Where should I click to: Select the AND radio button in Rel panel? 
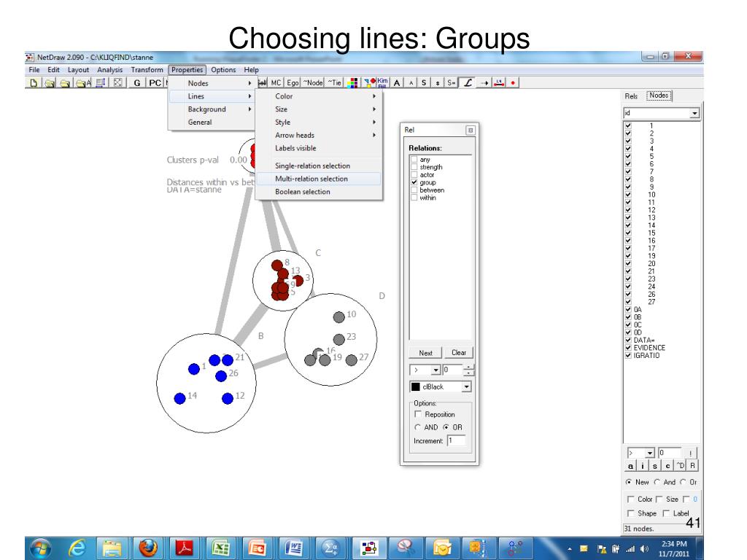click(417, 427)
